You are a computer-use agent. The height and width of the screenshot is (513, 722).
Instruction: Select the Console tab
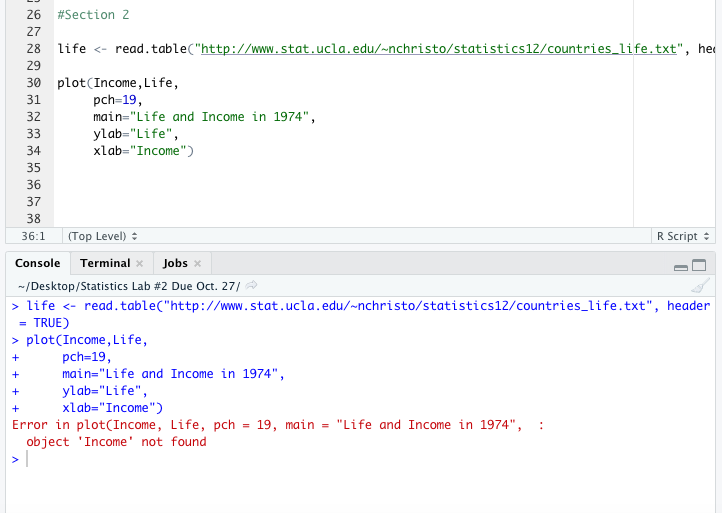pyautogui.click(x=38, y=263)
